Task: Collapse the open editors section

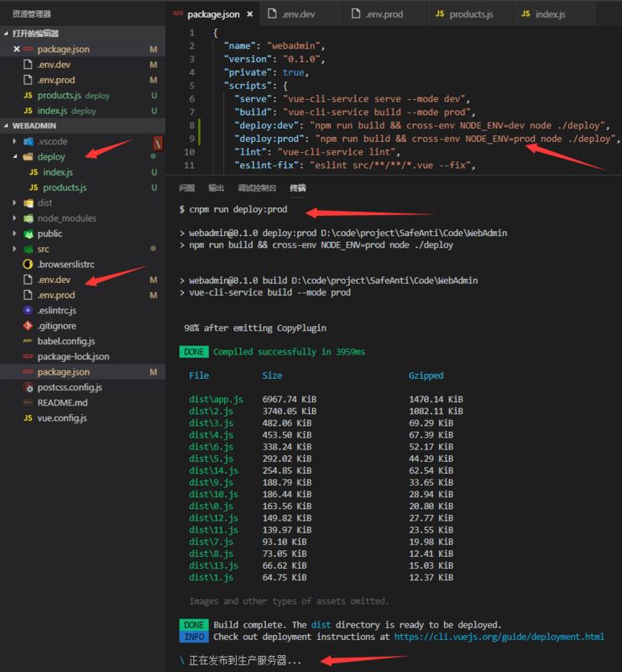Action: point(6,33)
